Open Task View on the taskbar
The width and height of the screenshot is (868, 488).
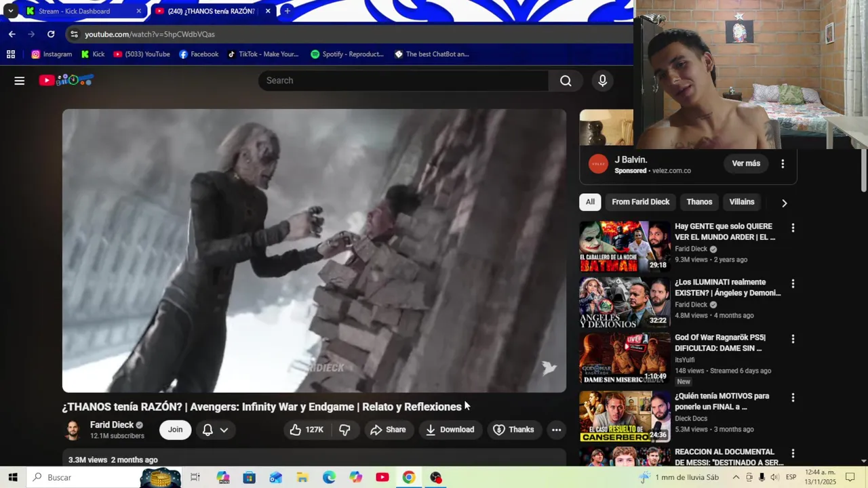(x=195, y=477)
